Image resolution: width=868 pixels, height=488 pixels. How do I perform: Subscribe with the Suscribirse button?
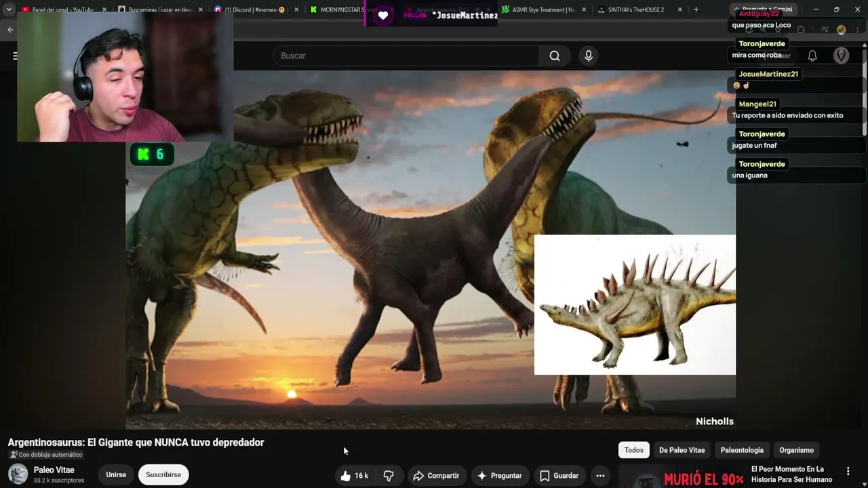163,475
